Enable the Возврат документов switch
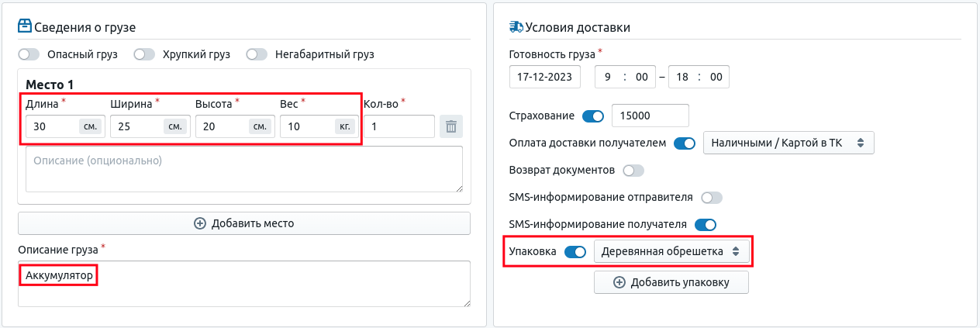 [x=633, y=170]
